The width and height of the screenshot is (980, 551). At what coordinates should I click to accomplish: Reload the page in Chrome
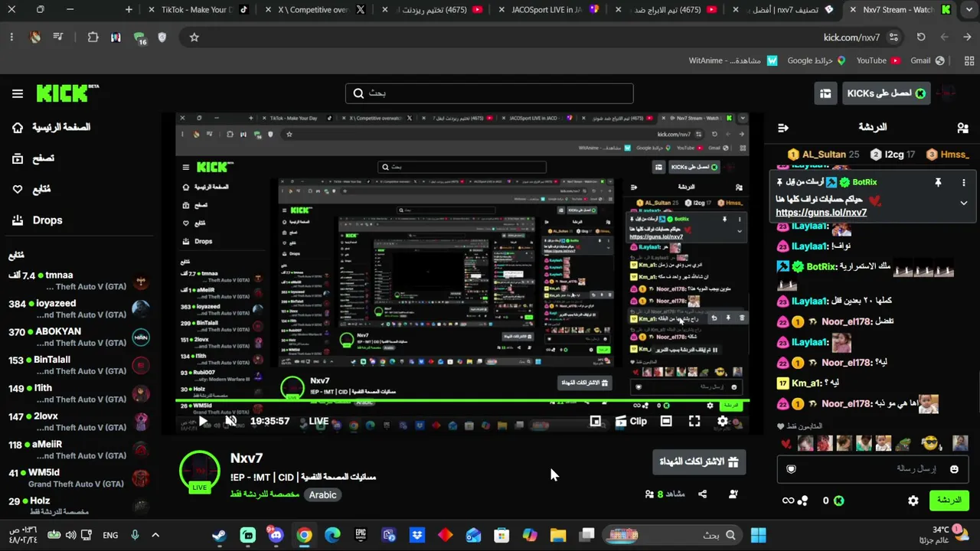tap(921, 37)
